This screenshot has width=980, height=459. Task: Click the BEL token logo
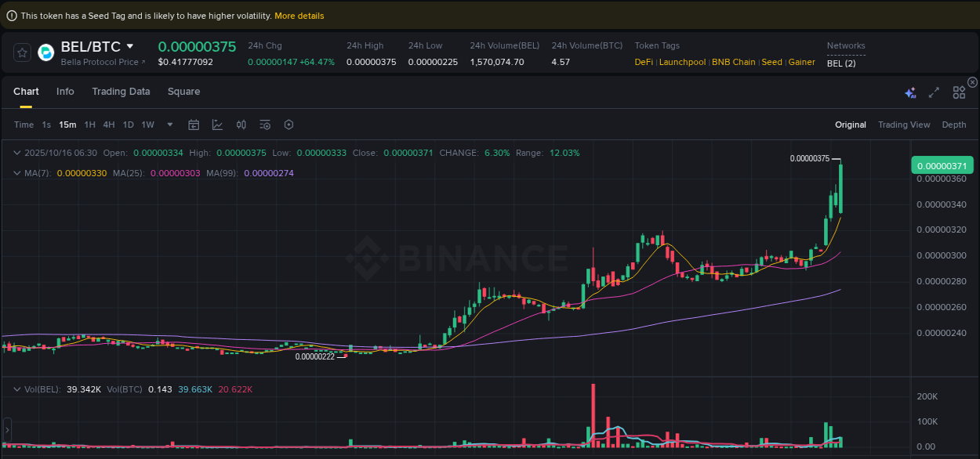click(x=45, y=52)
